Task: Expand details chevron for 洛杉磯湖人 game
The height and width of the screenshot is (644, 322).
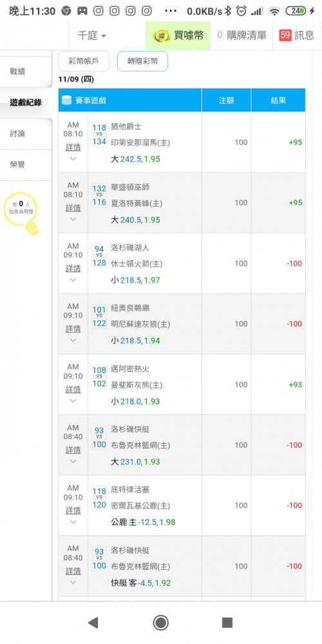Action: (x=73, y=279)
